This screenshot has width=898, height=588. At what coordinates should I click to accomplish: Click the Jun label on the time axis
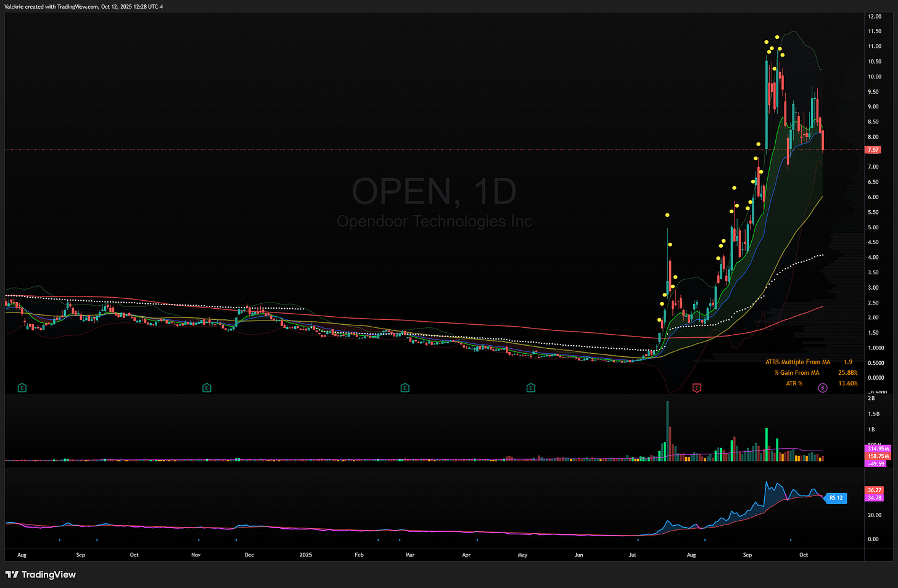click(579, 555)
